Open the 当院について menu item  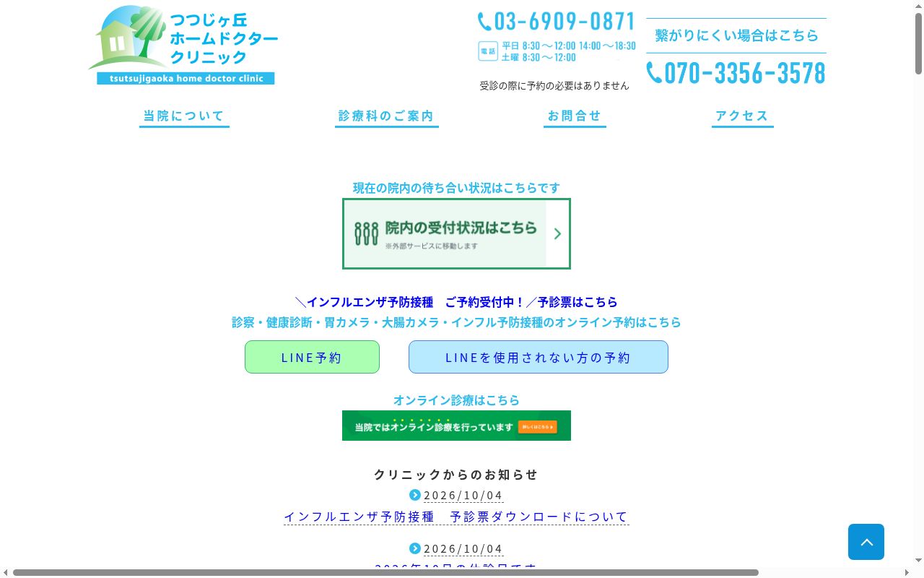184,116
